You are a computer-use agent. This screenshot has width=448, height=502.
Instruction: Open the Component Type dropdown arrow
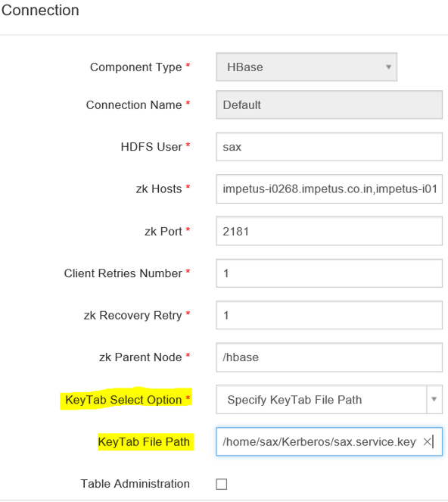(388, 67)
